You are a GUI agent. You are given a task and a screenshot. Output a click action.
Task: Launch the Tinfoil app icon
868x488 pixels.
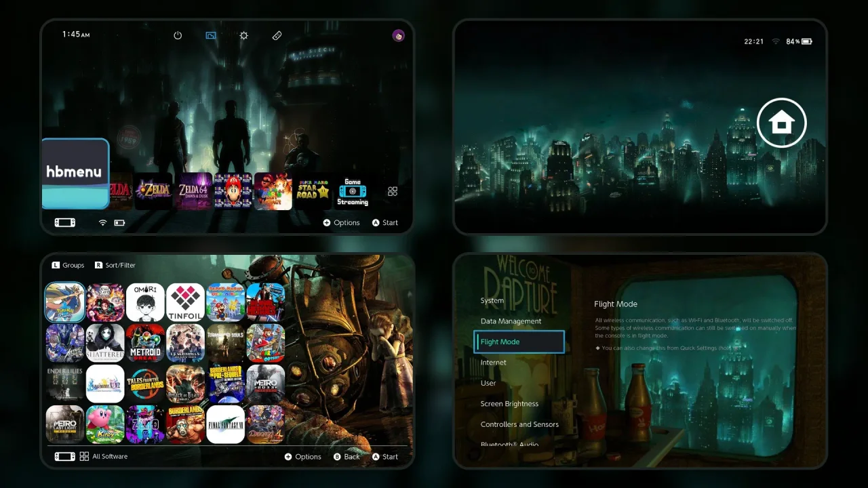(185, 302)
